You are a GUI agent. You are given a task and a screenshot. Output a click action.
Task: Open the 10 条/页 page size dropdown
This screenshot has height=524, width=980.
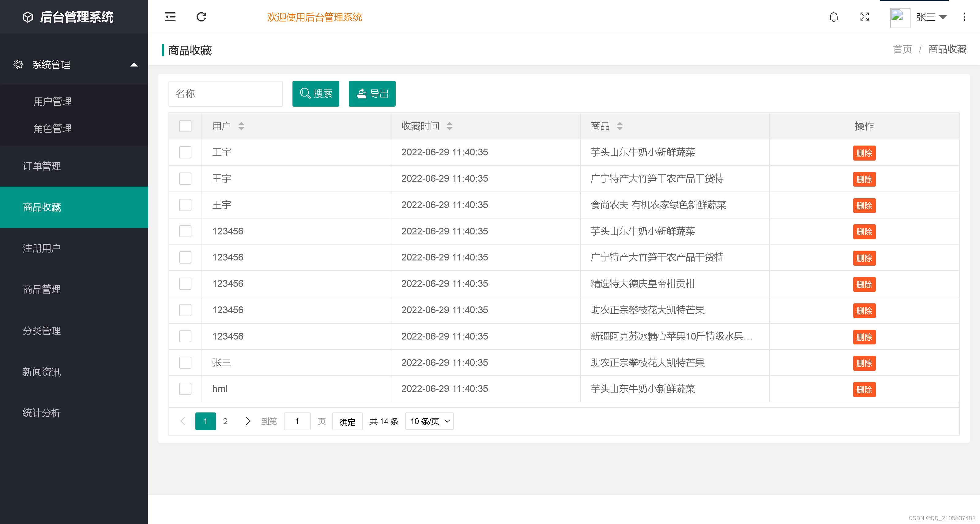[x=429, y=421]
